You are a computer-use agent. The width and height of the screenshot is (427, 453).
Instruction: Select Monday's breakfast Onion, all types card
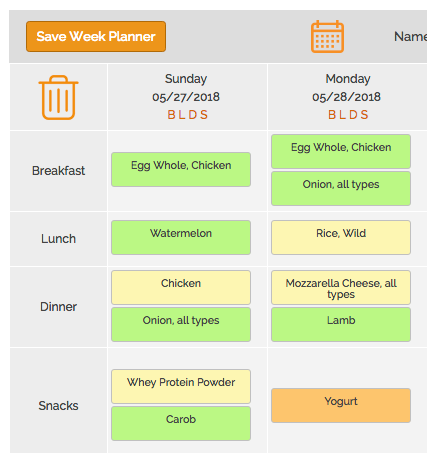pyautogui.click(x=341, y=188)
